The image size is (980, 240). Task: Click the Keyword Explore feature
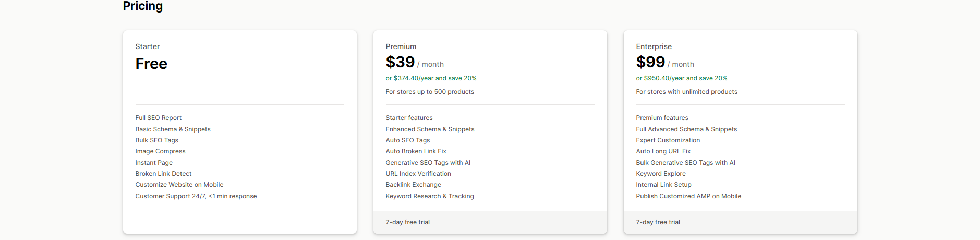tap(660, 174)
